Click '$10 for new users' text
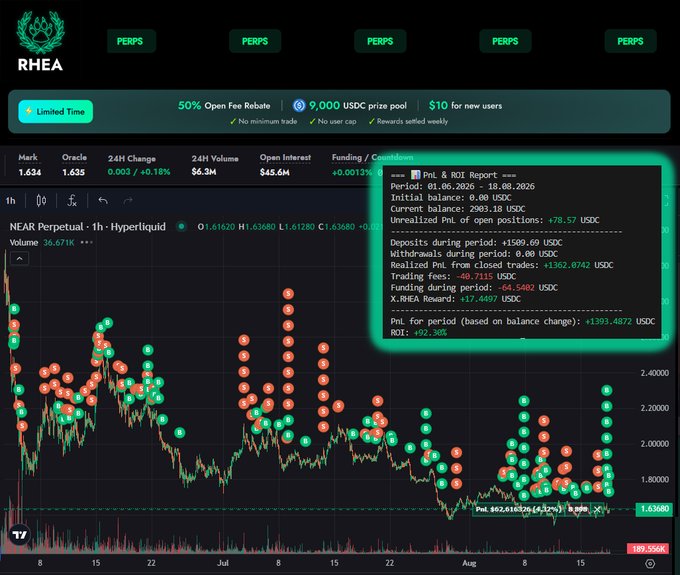Screen dimensions: 680x575 tap(465, 106)
